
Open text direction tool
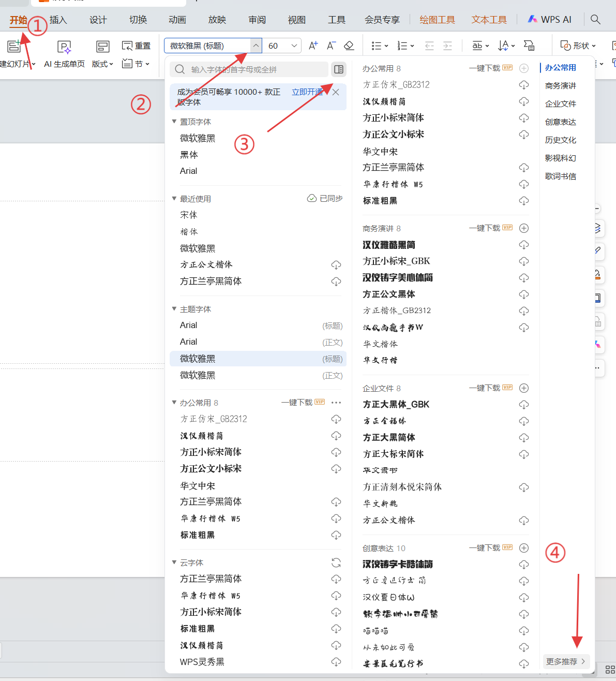click(506, 46)
